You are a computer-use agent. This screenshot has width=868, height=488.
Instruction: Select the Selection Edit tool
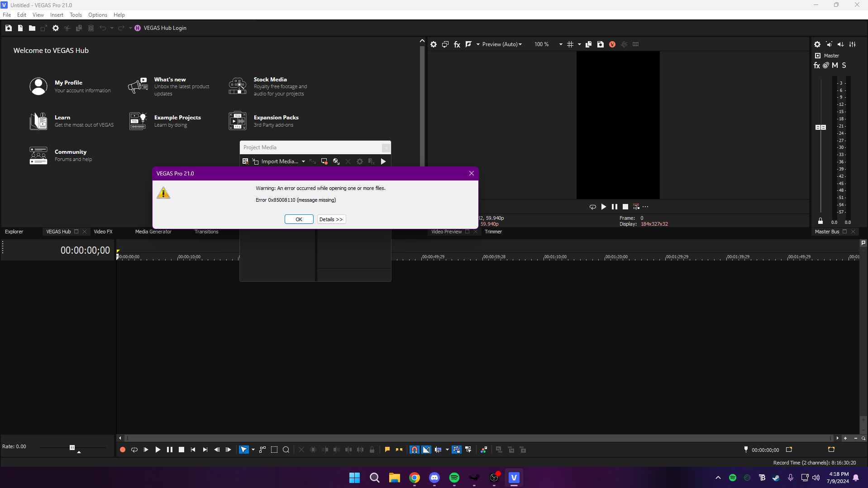coord(274,450)
